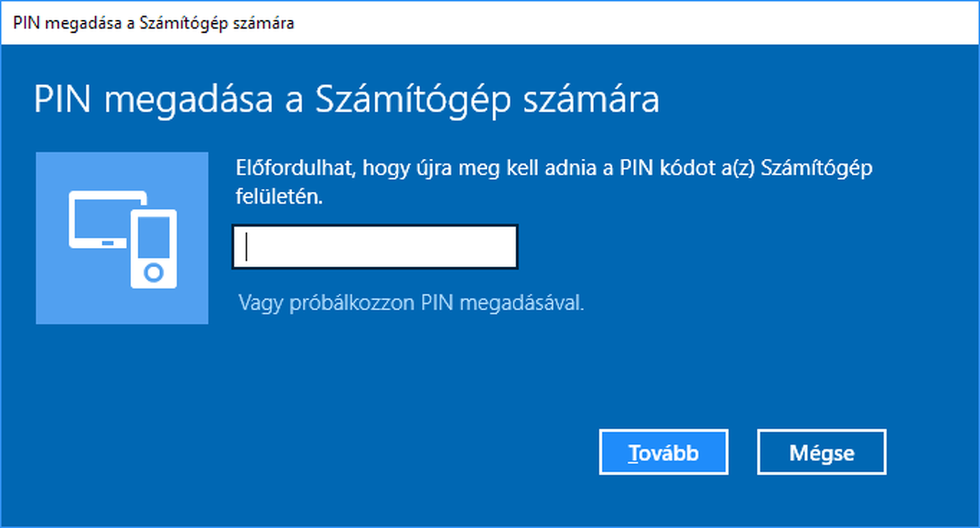The height and width of the screenshot is (528, 980).
Task: Cancel with the Mégse button
Action: (x=822, y=452)
